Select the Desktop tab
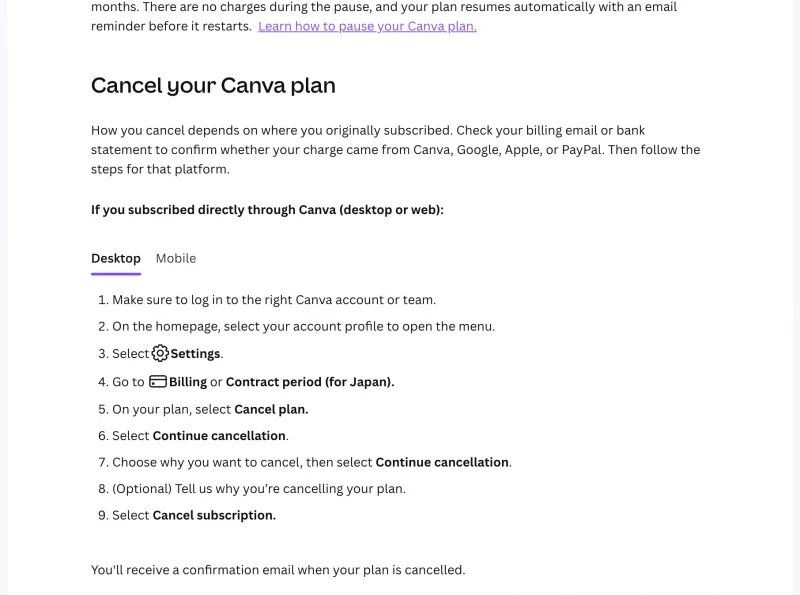The height and width of the screenshot is (595, 800). click(116, 258)
